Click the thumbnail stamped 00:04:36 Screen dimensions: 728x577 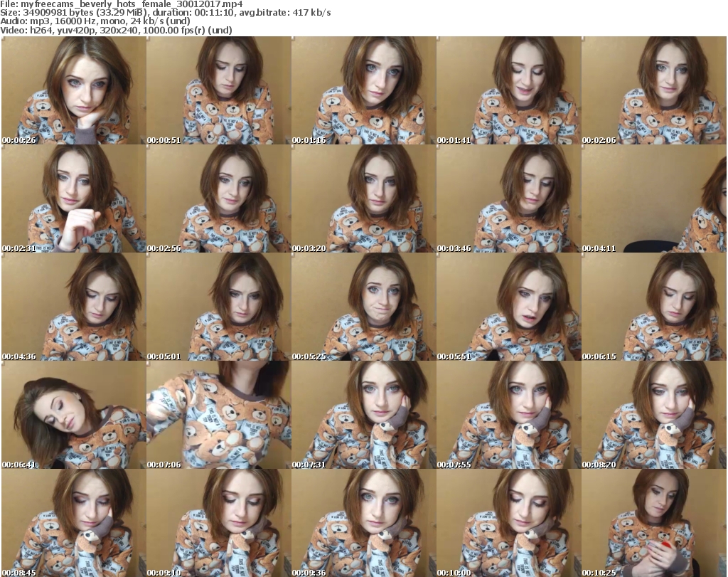pyautogui.click(x=73, y=307)
